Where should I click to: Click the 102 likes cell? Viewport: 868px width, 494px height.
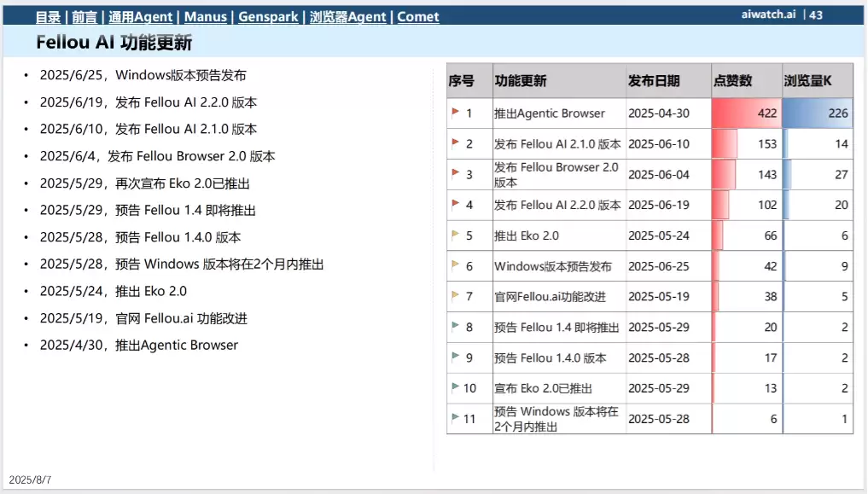[747, 206]
